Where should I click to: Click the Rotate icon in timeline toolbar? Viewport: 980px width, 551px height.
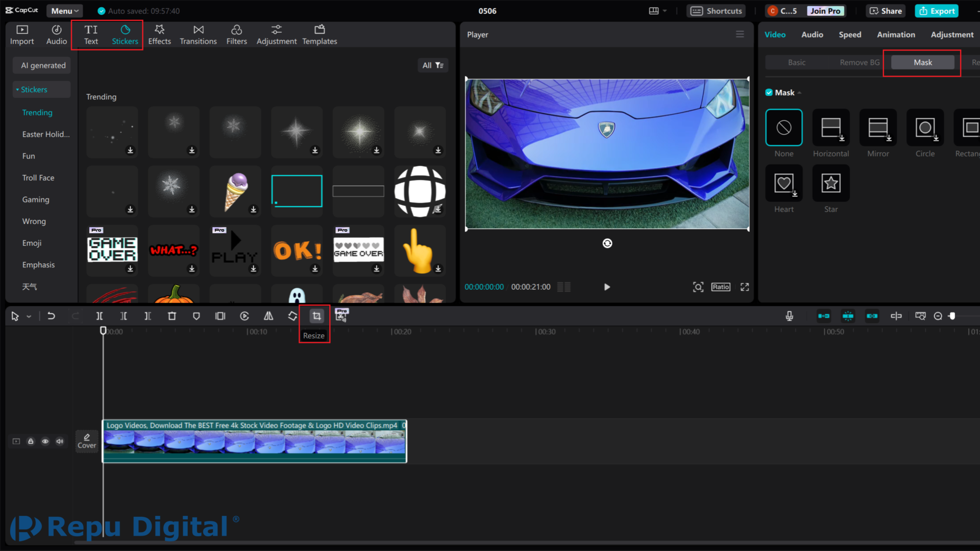pyautogui.click(x=292, y=316)
